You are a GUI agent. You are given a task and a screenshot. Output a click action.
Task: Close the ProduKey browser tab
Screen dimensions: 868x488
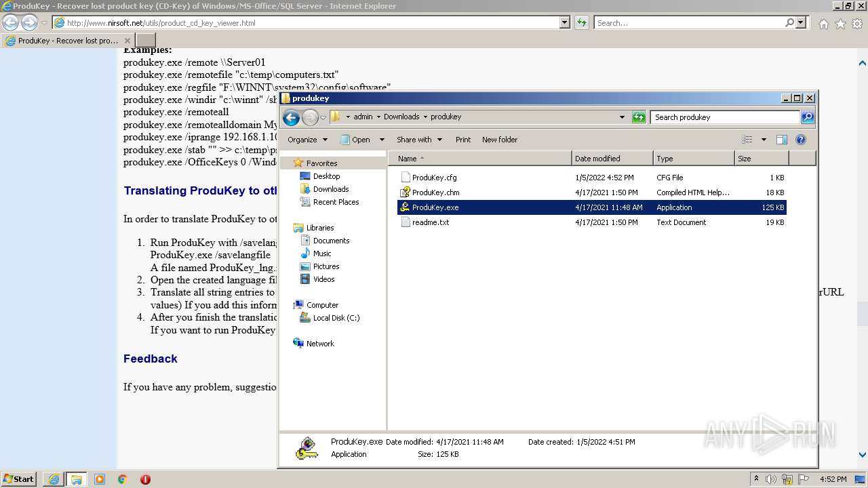(127, 41)
